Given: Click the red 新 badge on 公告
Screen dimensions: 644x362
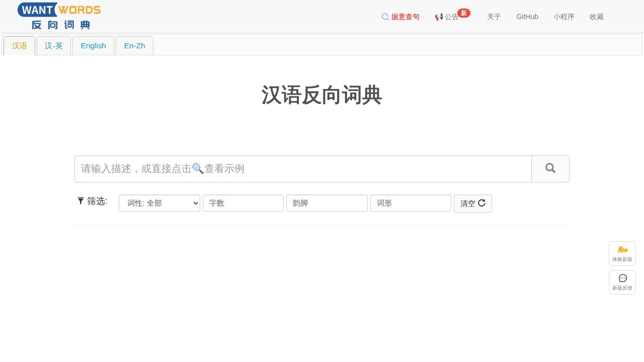Looking at the screenshot, I should pos(463,13).
